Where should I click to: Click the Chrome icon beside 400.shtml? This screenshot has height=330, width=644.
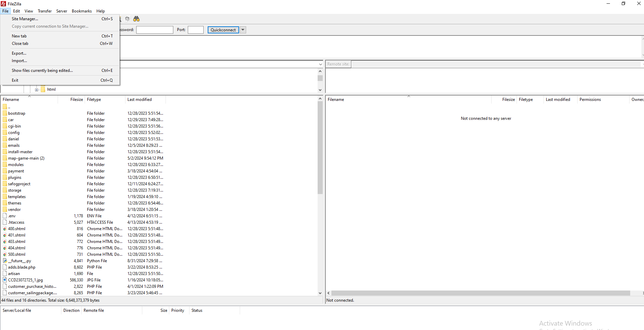point(5,229)
